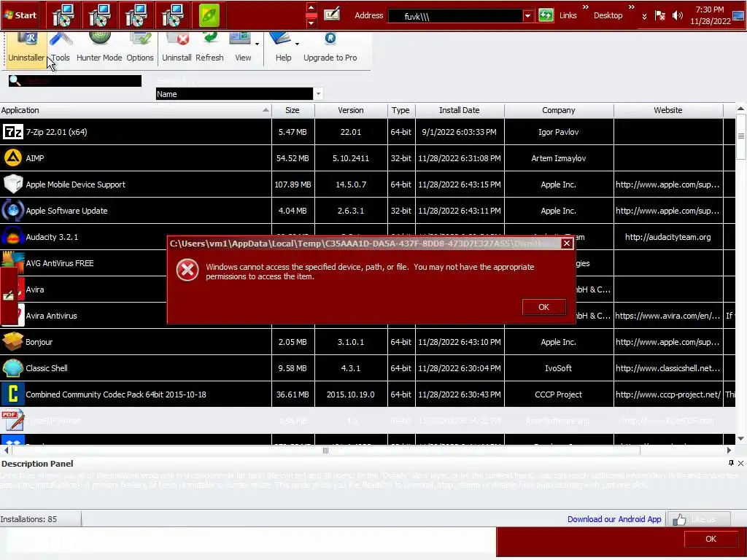The image size is (747, 560).
Task: Click the fourth taskbar installer icon
Action: point(172,15)
